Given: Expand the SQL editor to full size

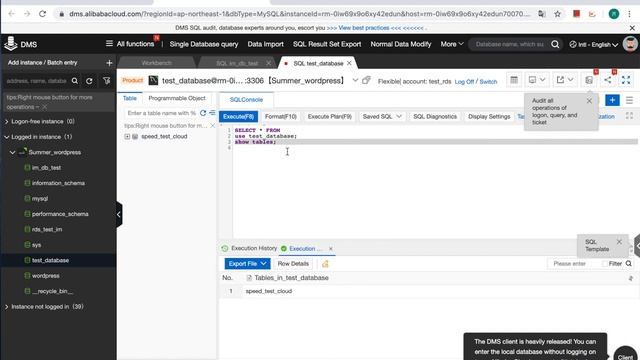Looking at the screenshot, I should point(629,116).
